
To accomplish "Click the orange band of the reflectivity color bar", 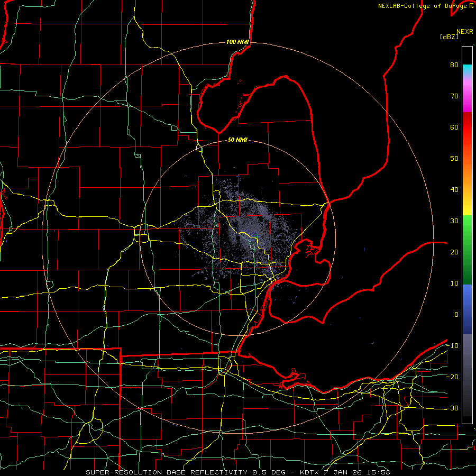I will tap(467, 173).
